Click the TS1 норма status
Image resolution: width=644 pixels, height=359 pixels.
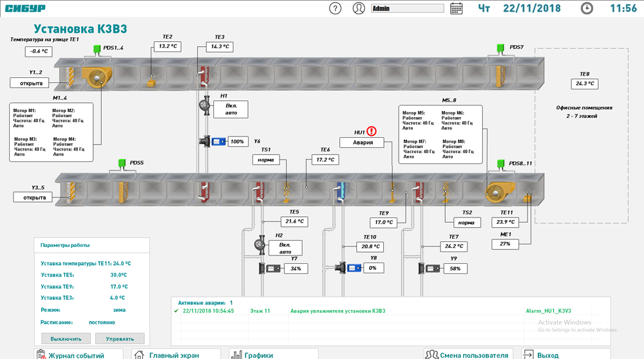(266, 160)
